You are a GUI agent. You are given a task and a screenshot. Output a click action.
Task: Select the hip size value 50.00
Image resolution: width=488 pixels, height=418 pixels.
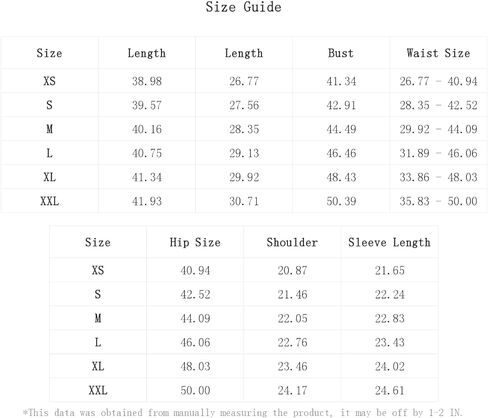195,390
